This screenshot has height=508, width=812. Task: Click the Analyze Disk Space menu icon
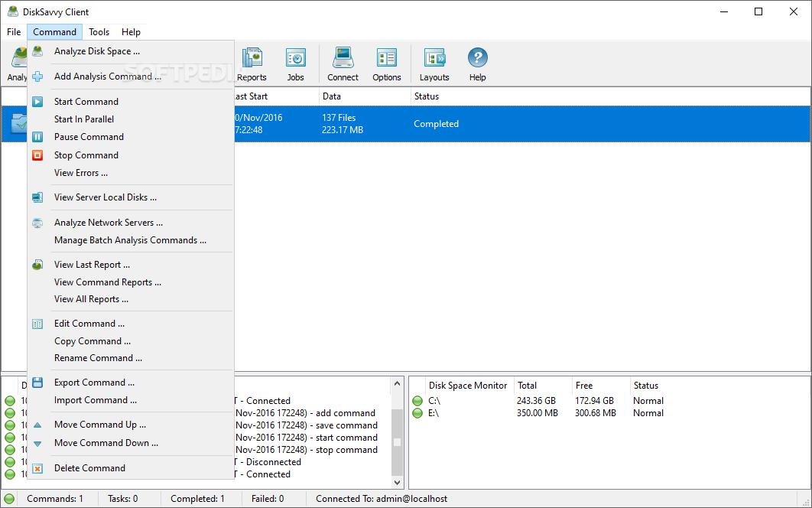tap(37, 51)
